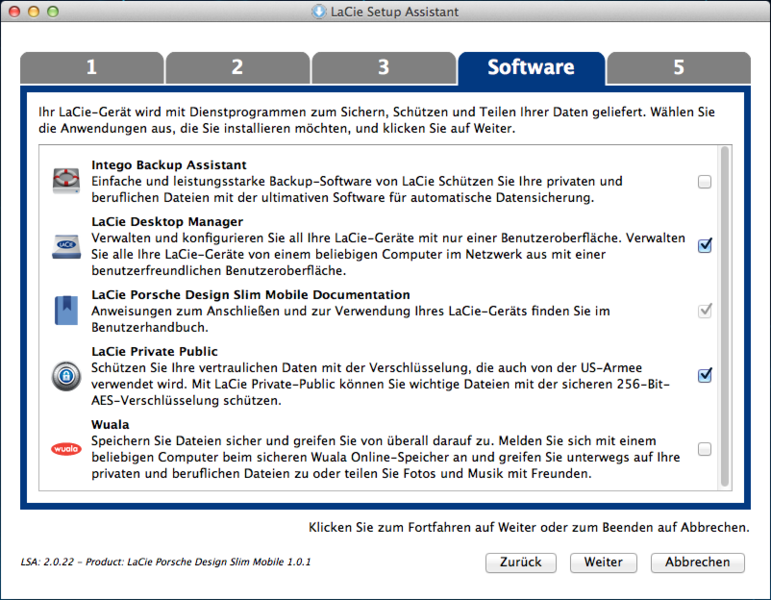Click the Intego Backup Assistant lifebuoy icon
This screenshot has width=771, height=600.
(66, 181)
